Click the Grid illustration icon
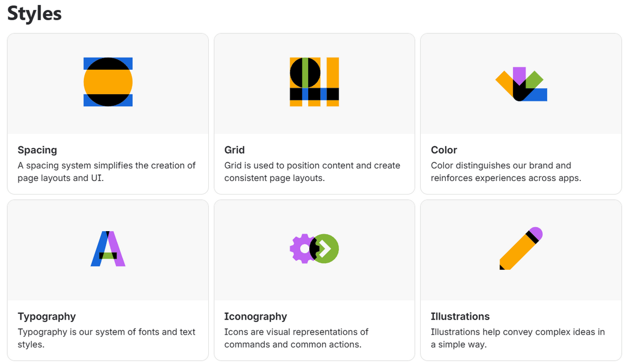 coord(315,82)
